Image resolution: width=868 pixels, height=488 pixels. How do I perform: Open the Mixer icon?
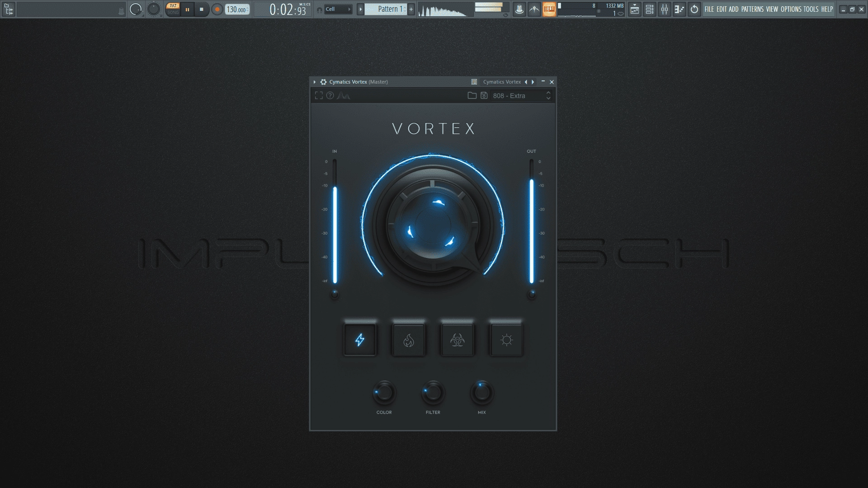tap(665, 9)
